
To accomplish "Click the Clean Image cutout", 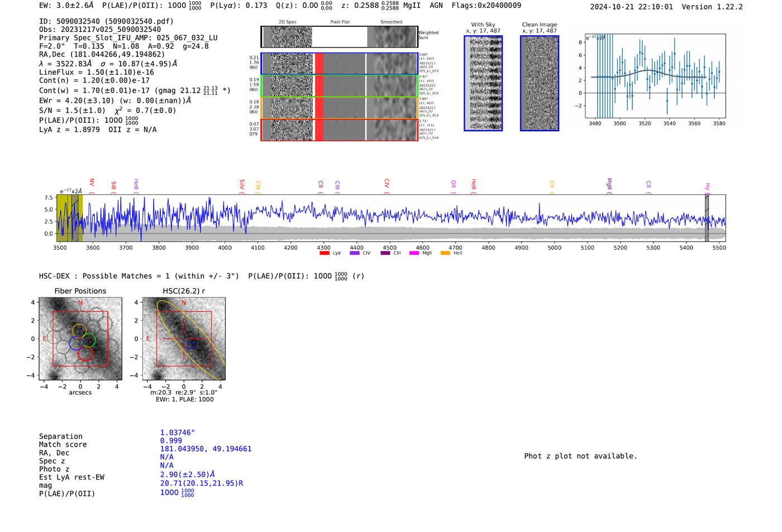I will 540,83.
